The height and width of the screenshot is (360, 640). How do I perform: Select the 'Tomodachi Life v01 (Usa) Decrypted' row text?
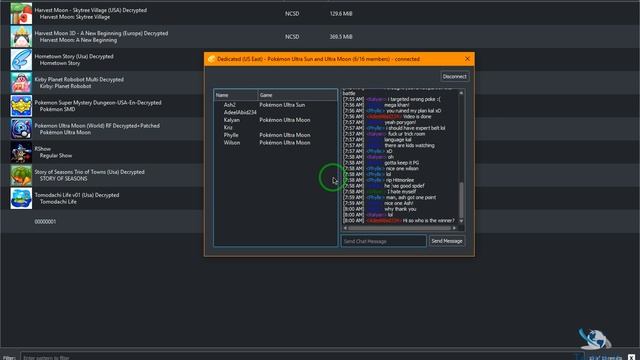coord(77,195)
